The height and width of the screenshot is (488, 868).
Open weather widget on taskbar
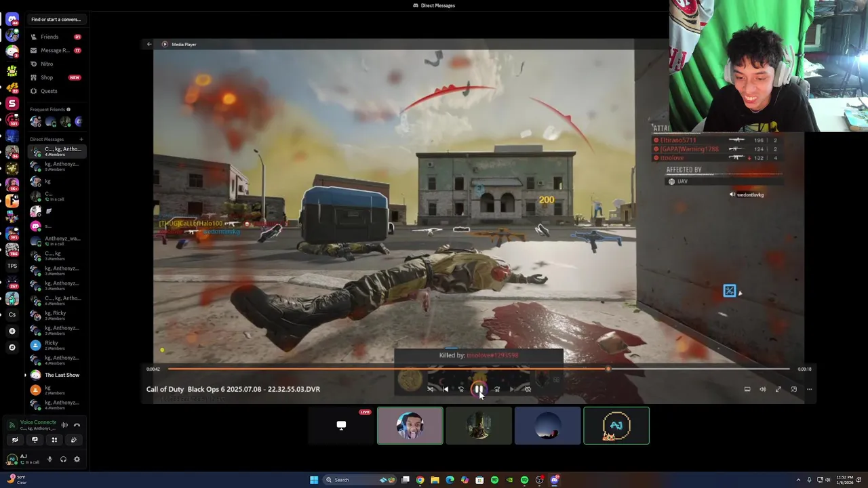[16, 479]
